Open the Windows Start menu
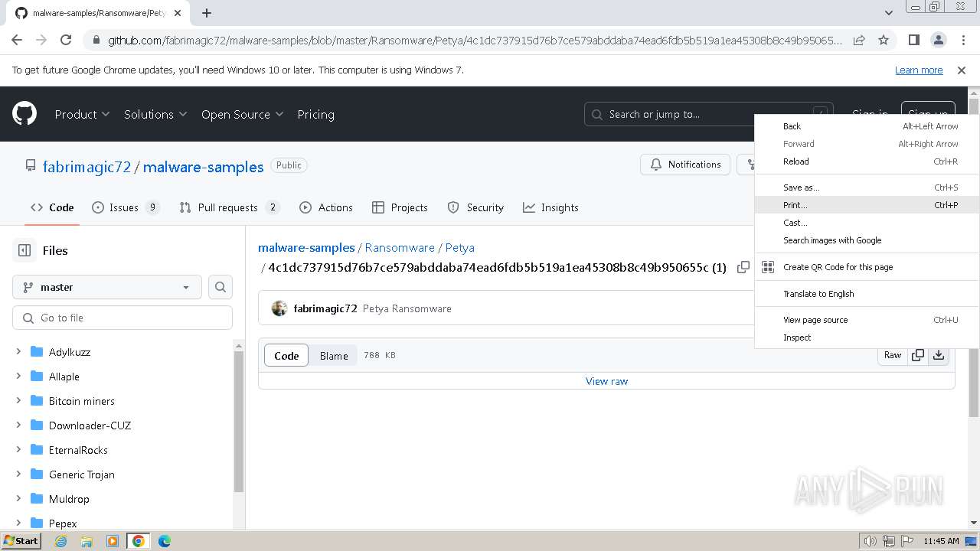The height and width of the screenshot is (551, 980). point(21,541)
